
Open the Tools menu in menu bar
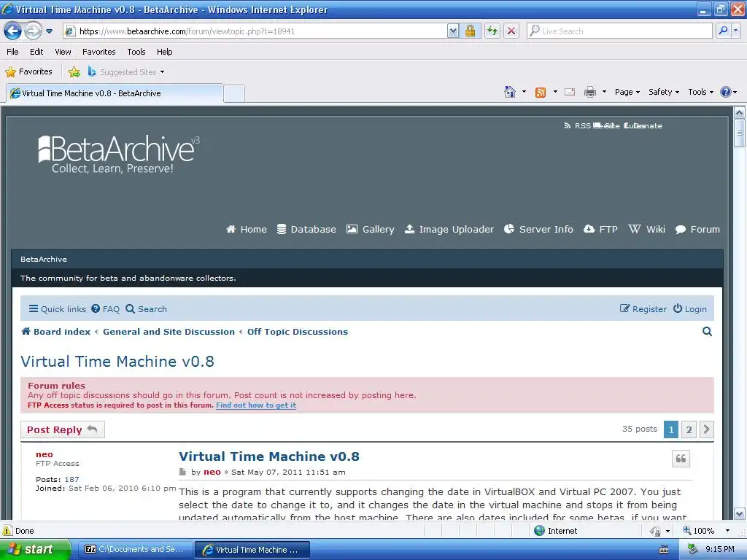pyautogui.click(x=136, y=52)
